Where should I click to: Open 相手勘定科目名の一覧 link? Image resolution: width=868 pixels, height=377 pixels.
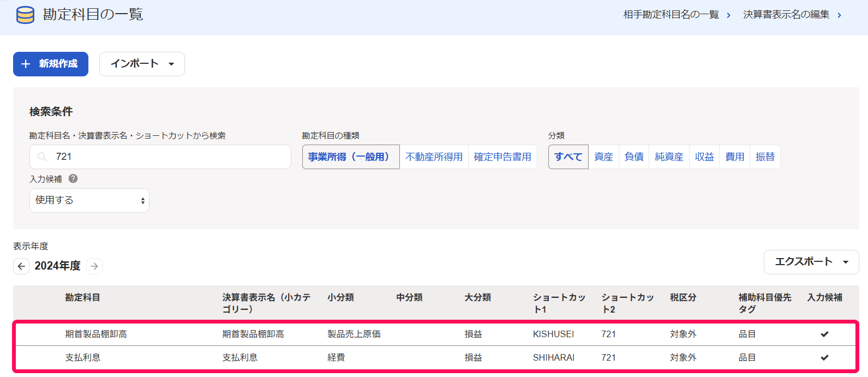pyautogui.click(x=671, y=15)
